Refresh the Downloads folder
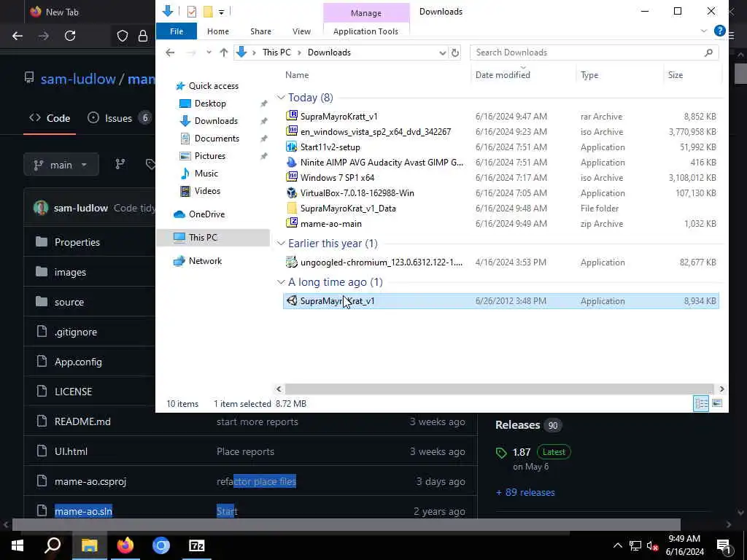The height and width of the screenshot is (560, 747). tap(455, 52)
